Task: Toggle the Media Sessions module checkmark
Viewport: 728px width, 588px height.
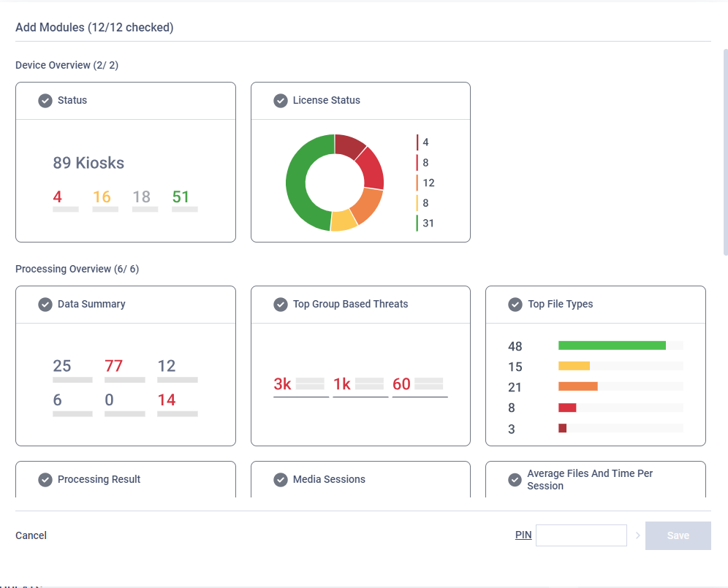Action: point(281,480)
